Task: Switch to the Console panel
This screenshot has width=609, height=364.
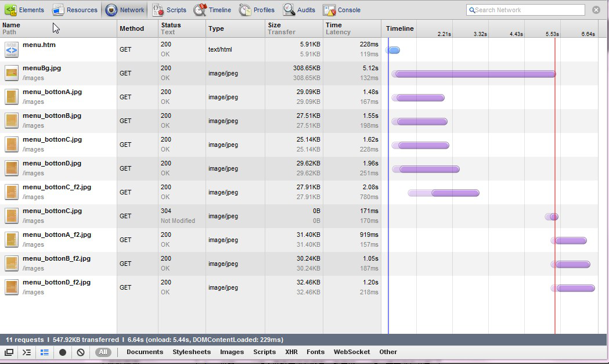Action: [x=342, y=10]
